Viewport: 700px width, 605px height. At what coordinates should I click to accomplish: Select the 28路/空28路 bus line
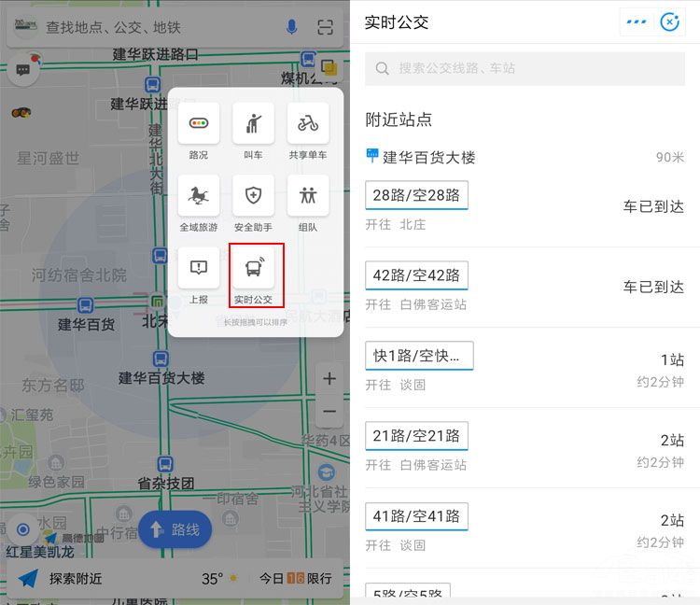coord(416,195)
